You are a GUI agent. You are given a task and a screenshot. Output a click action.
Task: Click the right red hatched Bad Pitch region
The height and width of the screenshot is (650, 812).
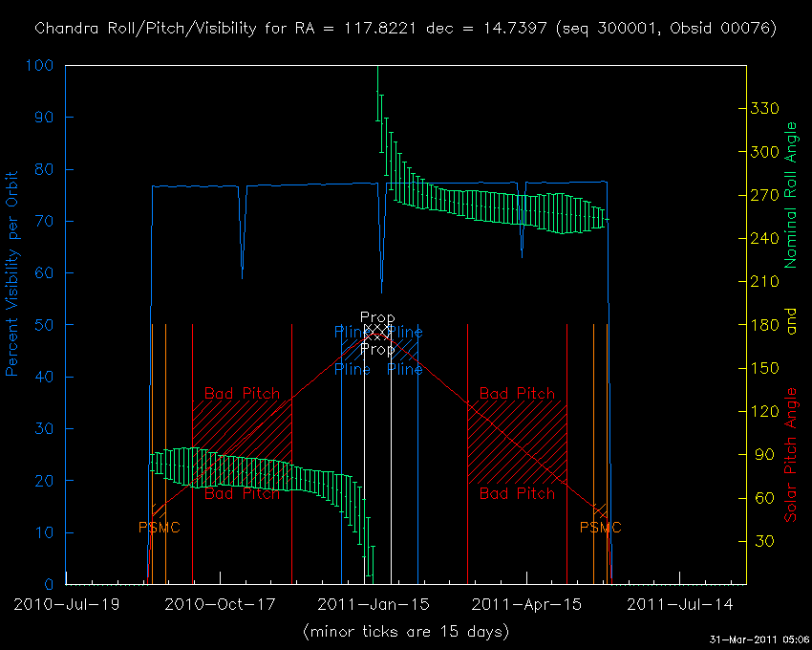(517, 443)
